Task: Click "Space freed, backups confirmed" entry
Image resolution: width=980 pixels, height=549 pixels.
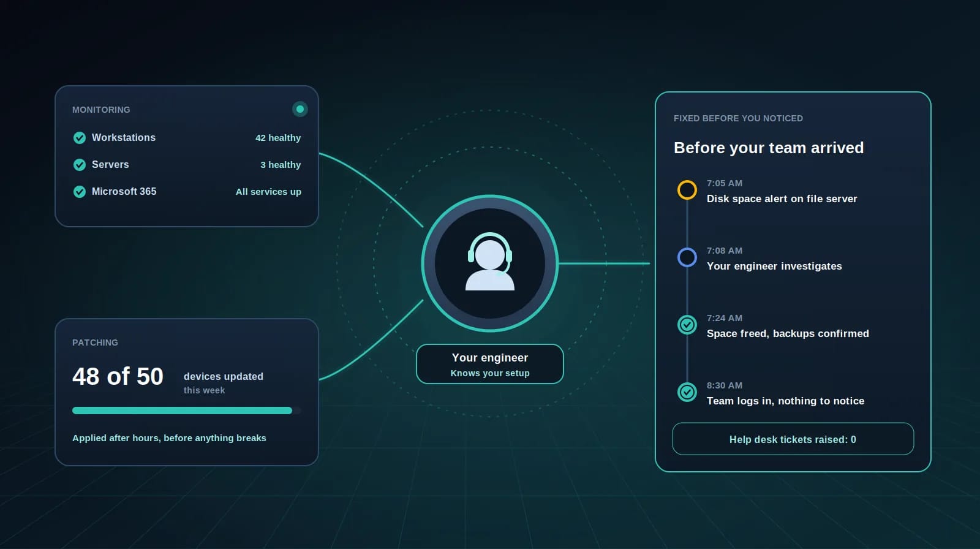Action: coord(788,333)
